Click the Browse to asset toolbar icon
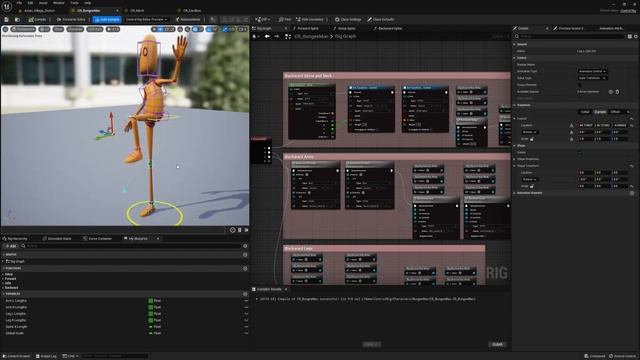The height and width of the screenshot is (360, 640). tap(17, 20)
